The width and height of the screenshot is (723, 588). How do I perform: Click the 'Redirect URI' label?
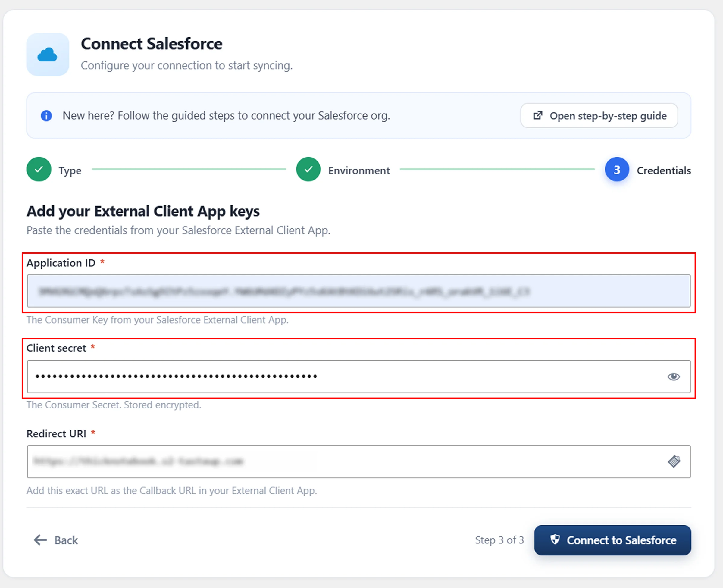tap(56, 433)
